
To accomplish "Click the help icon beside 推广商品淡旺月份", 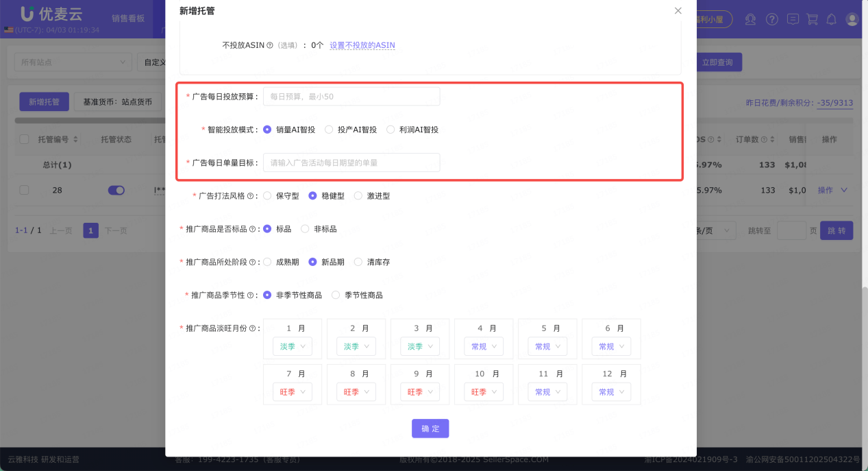I will (x=253, y=328).
